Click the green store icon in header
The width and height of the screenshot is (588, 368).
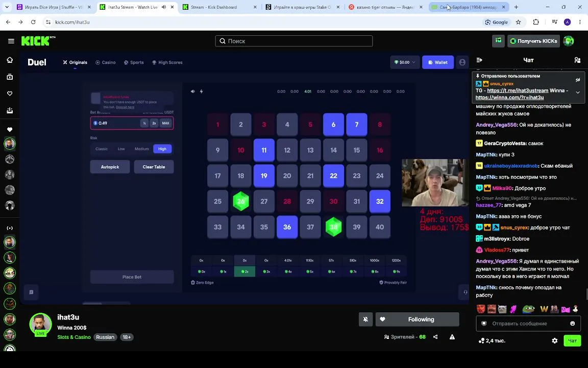498,40
